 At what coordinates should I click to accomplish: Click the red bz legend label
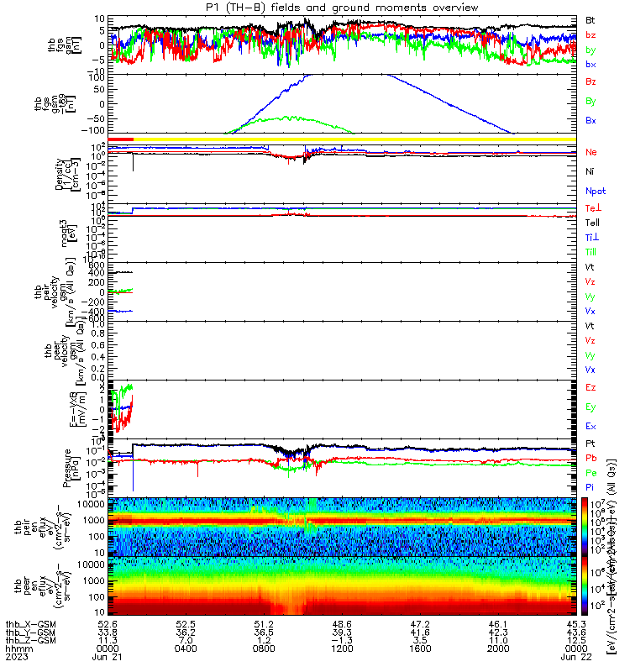[x=591, y=34]
